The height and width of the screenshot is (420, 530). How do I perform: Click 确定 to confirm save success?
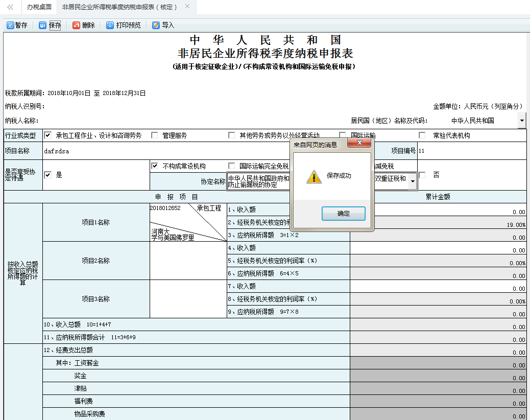[x=343, y=214]
